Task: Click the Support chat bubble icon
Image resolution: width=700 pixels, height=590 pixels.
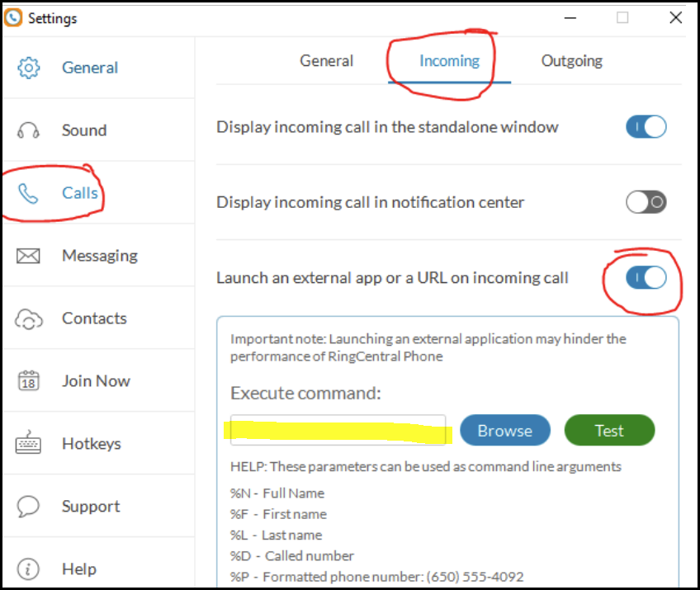Action: pos(29,506)
